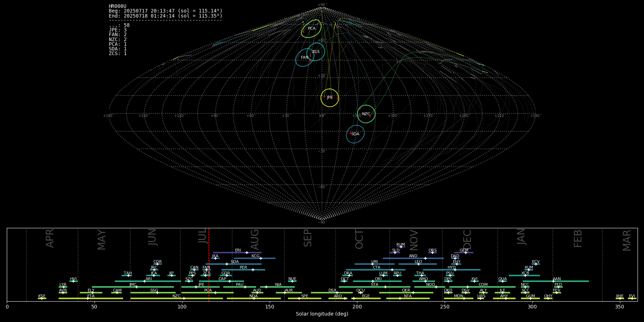Click the NDA shower bar in timeline
644x322 pixels.
point(254,298)
